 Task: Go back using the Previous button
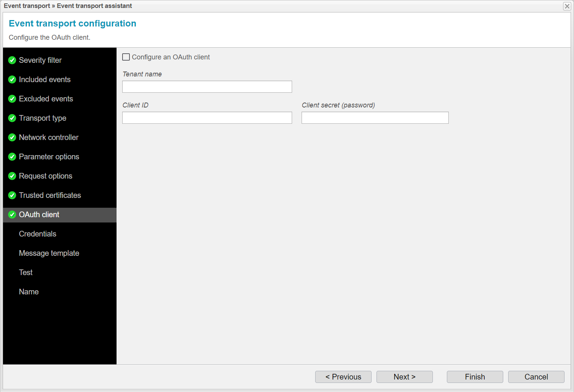[x=343, y=377]
